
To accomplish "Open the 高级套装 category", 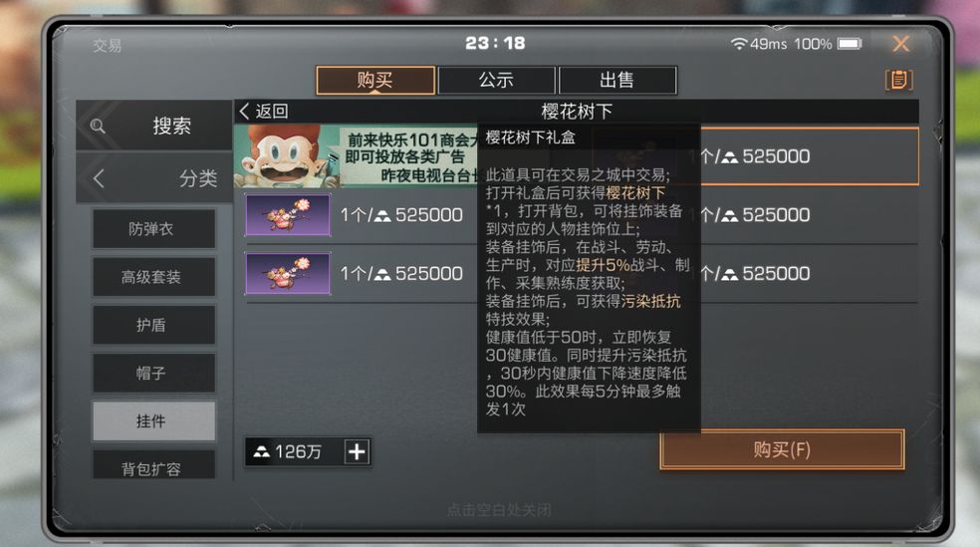I will [x=153, y=277].
